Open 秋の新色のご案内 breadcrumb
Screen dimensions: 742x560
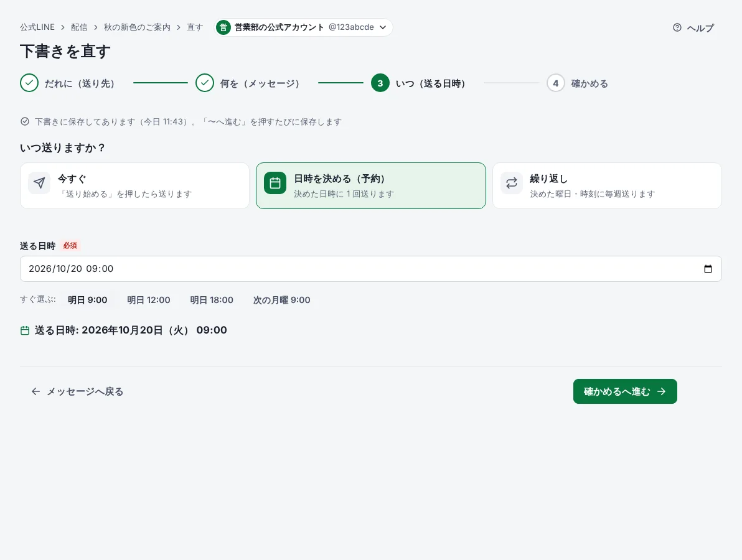point(137,27)
